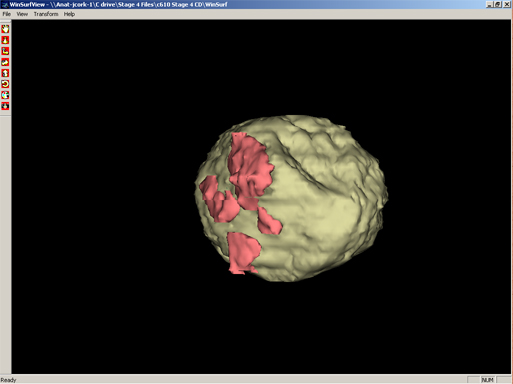Click the double-headed horizontal arrow toolbar icon
Image resolution: width=513 pixels, height=384 pixels.
click(5, 62)
